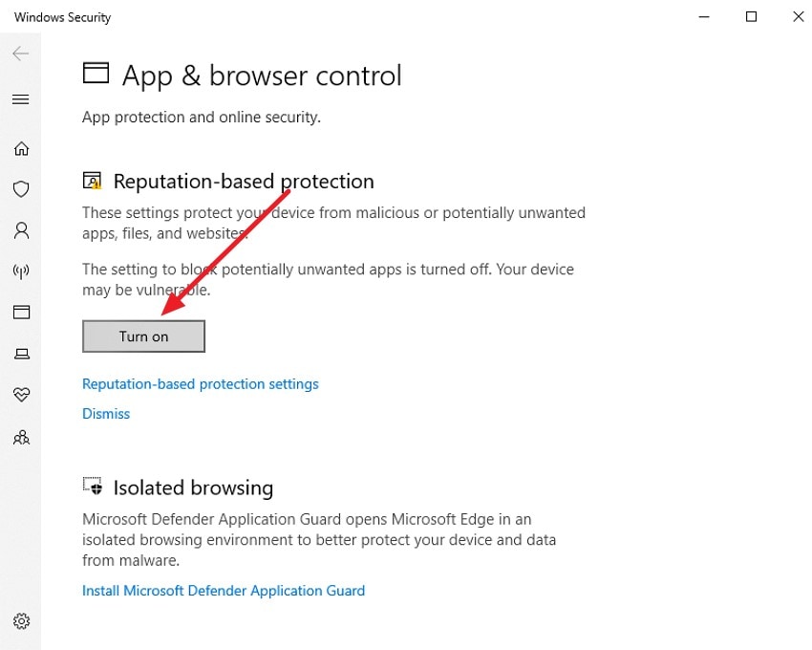The height and width of the screenshot is (650, 812).
Task: Expand the navigation menu with the hamburger icon
Action: pos(21,98)
